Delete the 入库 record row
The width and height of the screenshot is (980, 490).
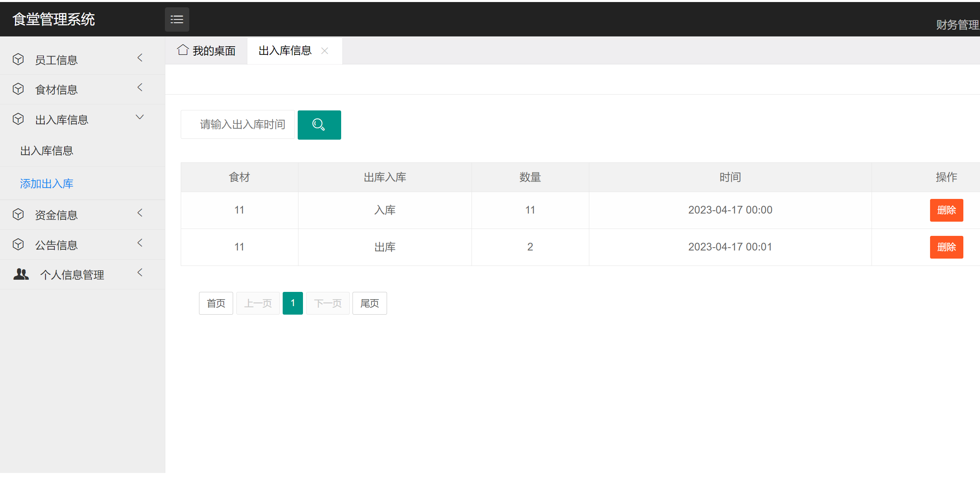point(946,210)
